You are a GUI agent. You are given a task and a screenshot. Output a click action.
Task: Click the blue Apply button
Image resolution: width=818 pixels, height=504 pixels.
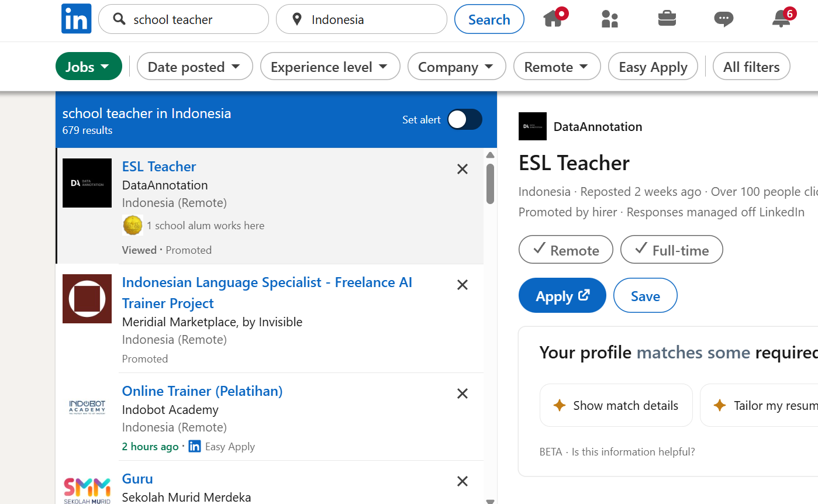(562, 296)
